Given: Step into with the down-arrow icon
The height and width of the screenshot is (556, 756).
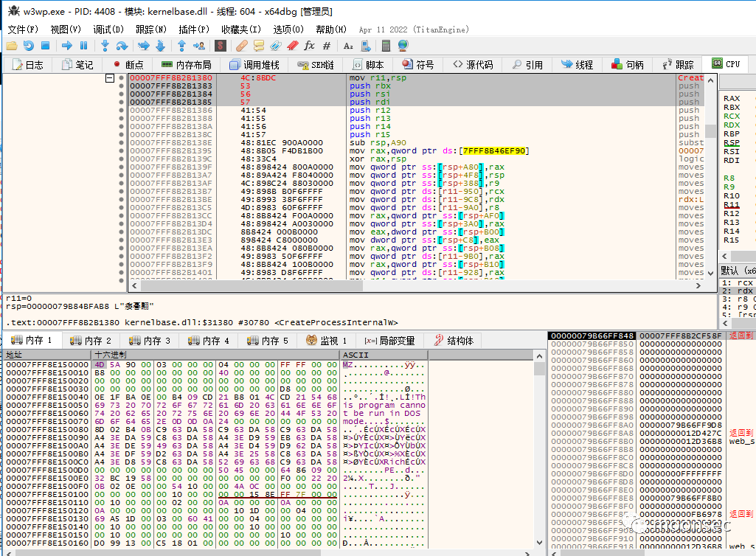Looking at the screenshot, I should point(105,46).
